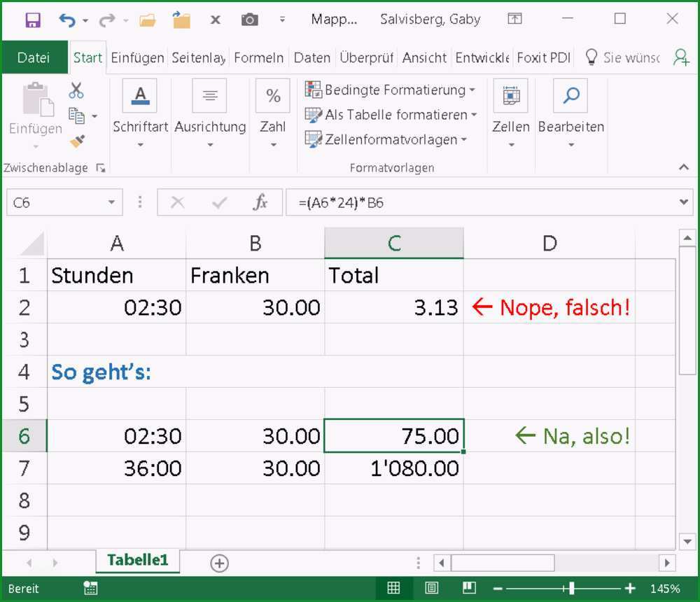Expand the Ausrichtung group
Image resolution: width=700 pixels, height=602 pixels.
click(210, 114)
